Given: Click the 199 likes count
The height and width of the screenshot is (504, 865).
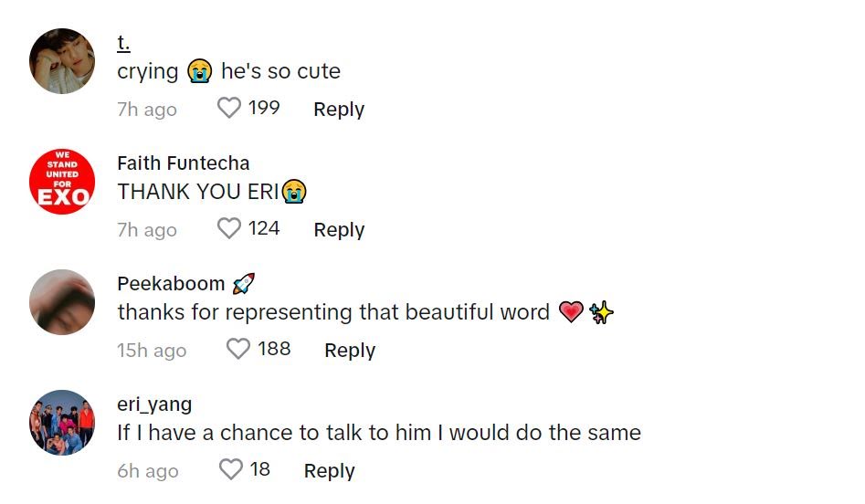Looking at the screenshot, I should (264, 108).
